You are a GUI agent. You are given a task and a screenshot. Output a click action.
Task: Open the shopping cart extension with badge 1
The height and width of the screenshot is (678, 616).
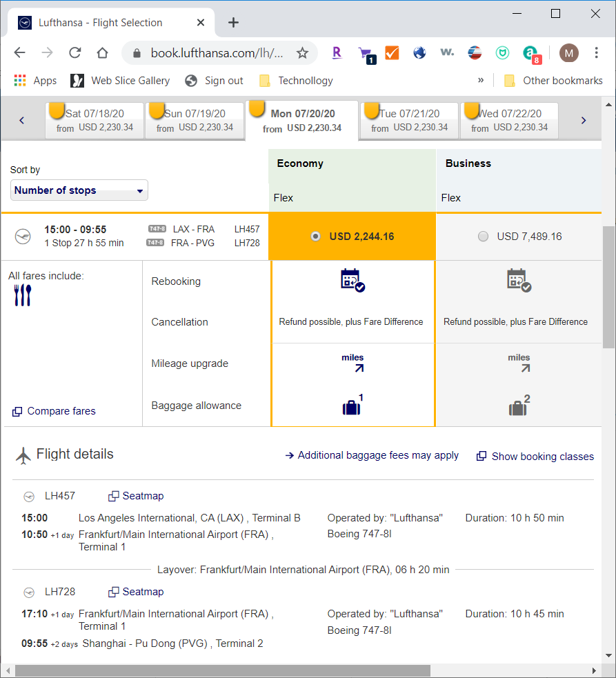[367, 54]
